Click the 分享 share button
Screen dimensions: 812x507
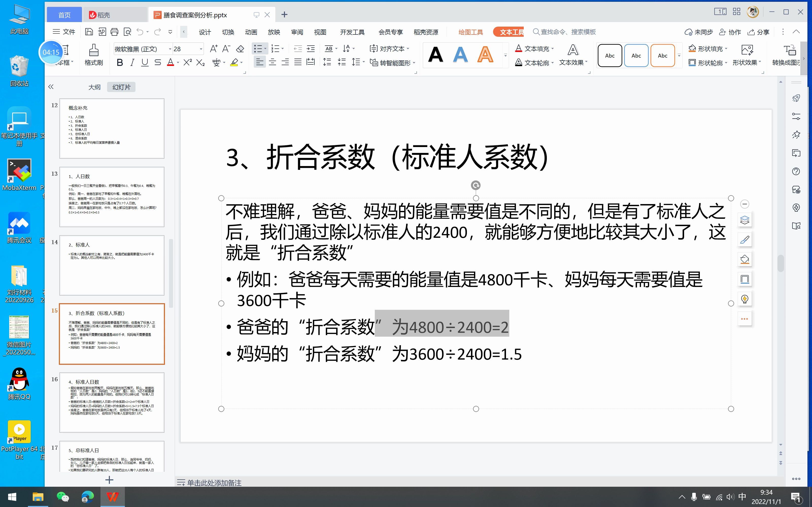coord(758,31)
